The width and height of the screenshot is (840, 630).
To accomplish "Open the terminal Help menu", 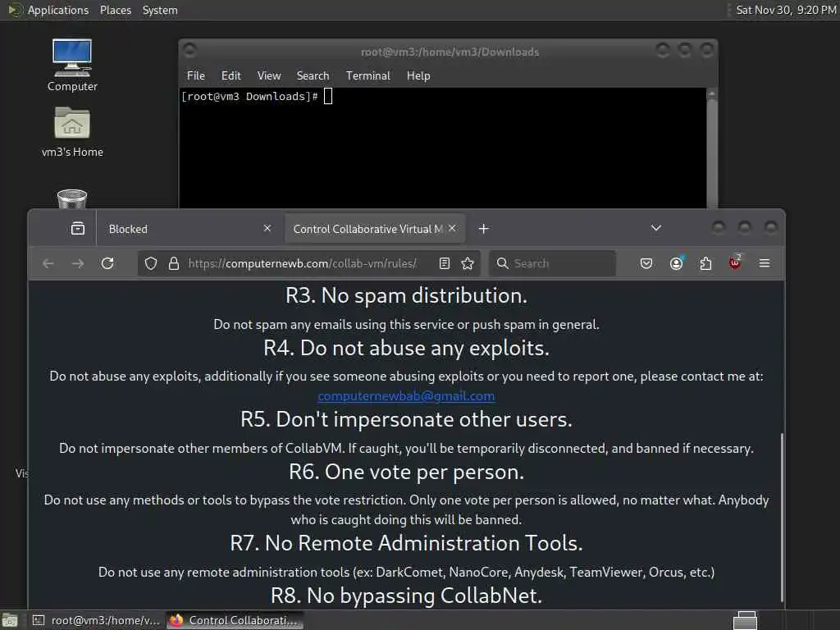I will click(418, 75).
